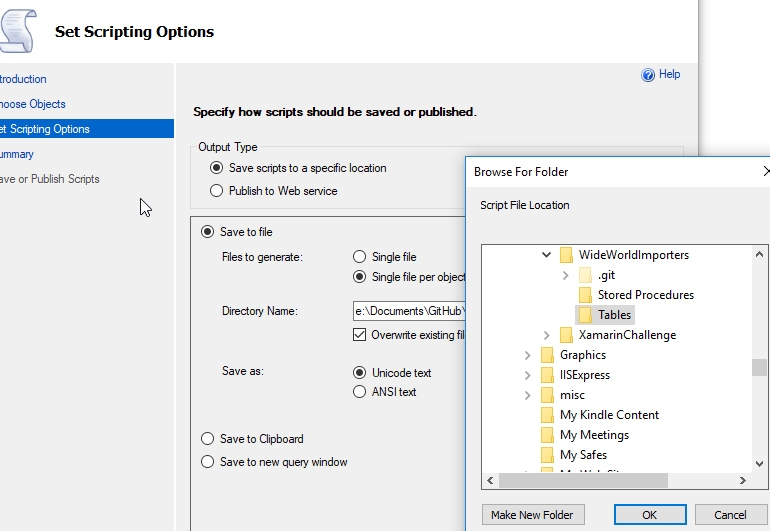The height and width of the screenshot is (531, 770).
Task: Click the WideWorldImporters folder icon
Action: click(567, 255)
